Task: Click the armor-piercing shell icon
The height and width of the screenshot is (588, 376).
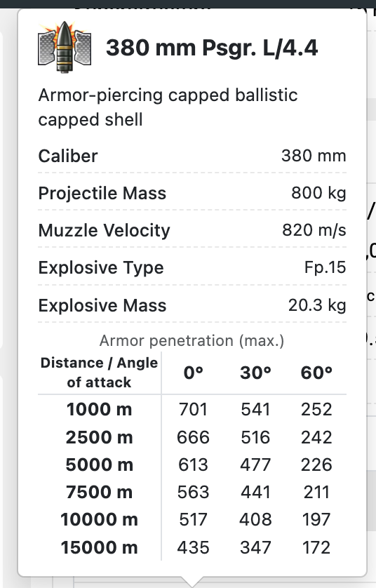Action: 65,48
